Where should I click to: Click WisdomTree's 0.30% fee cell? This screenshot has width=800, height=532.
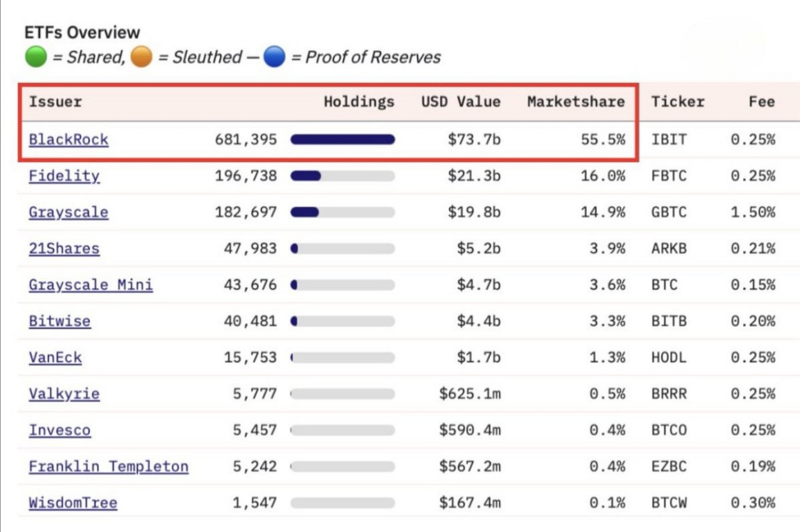(753, 503)
